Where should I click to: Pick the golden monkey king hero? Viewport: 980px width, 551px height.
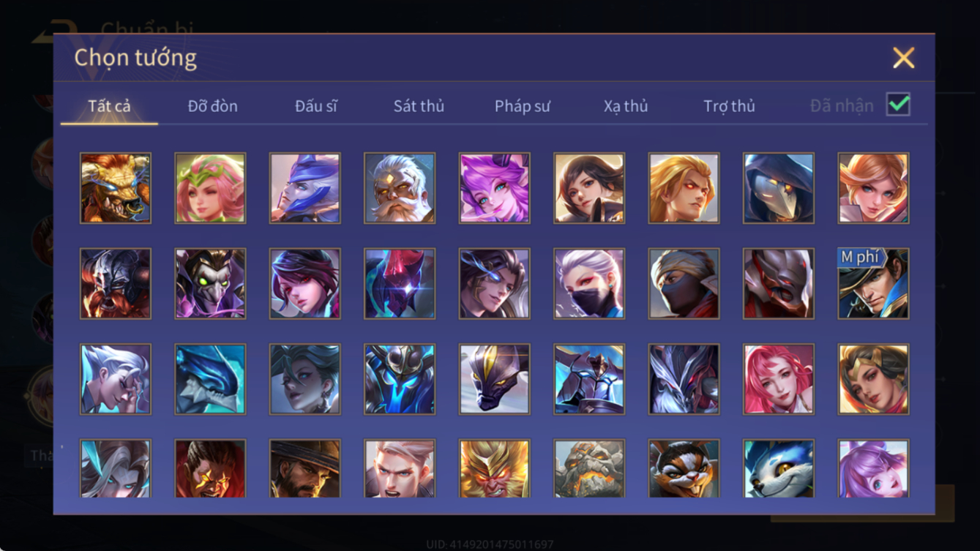tap(495, 468)
